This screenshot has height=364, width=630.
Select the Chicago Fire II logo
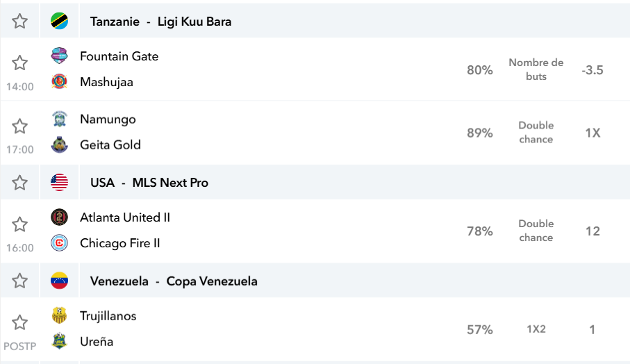click(59, 242)
